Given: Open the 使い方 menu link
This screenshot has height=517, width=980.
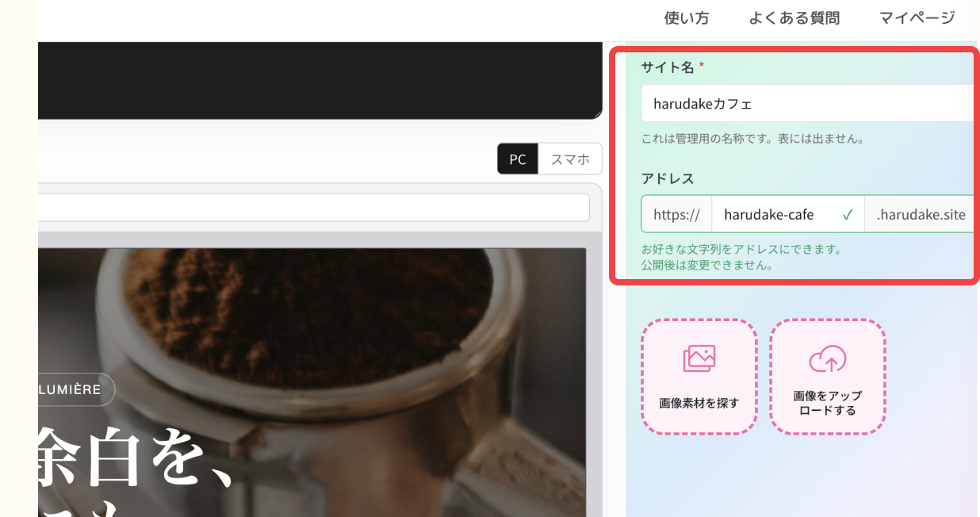Looking at the screenshot, I should 686,18.
